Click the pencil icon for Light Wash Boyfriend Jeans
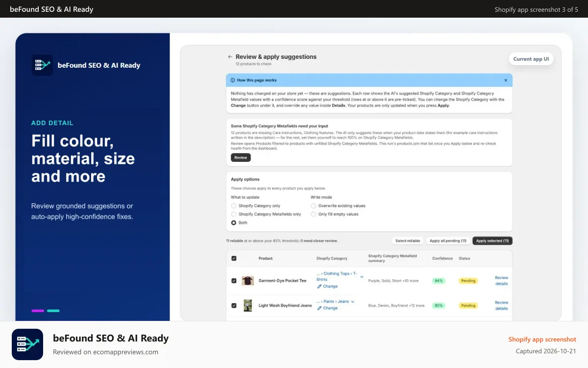Viewport: 588px width, 368px height. click(319, 308)
